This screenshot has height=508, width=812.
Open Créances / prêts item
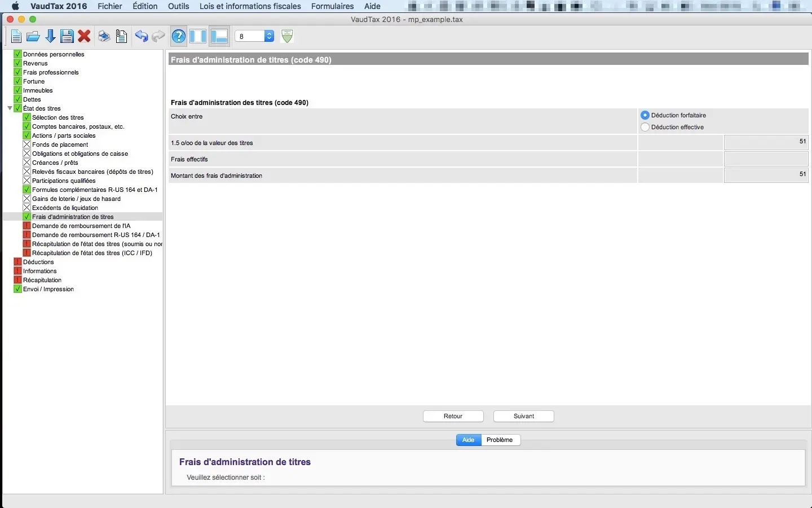click(x=55, y=163)
